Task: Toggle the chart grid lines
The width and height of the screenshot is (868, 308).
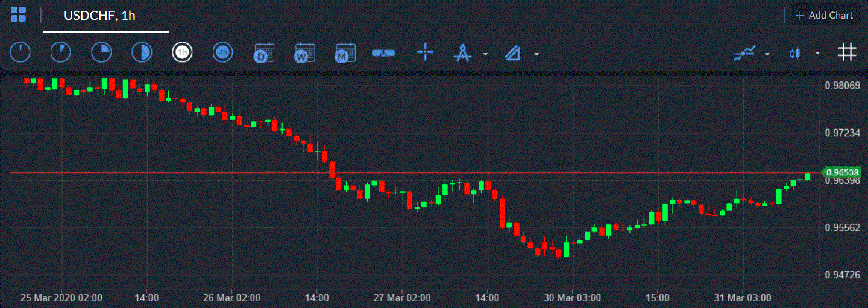Action: [847, 52]
